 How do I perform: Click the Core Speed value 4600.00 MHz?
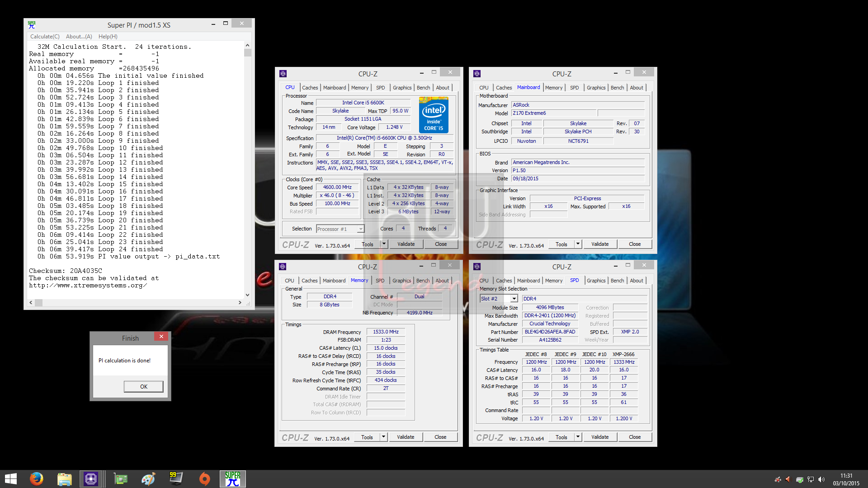[337, 187]
